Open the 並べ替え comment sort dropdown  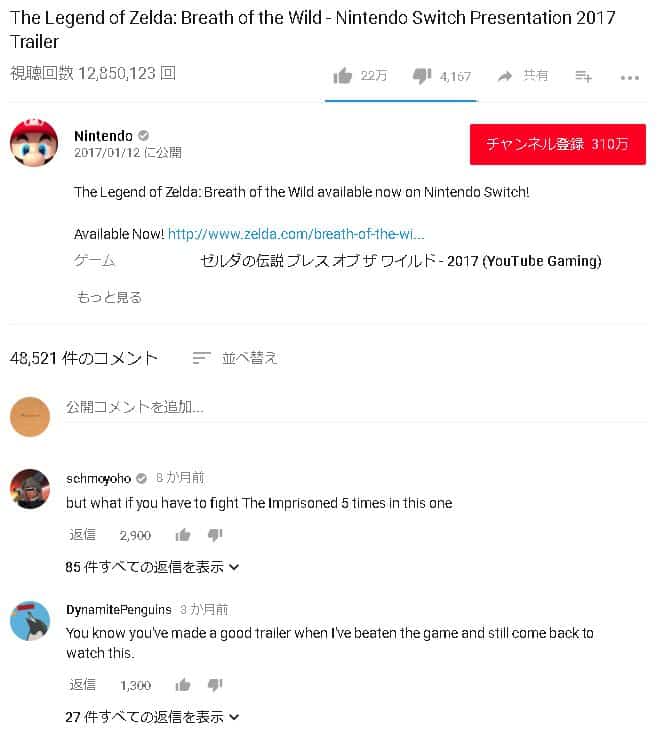235,358
